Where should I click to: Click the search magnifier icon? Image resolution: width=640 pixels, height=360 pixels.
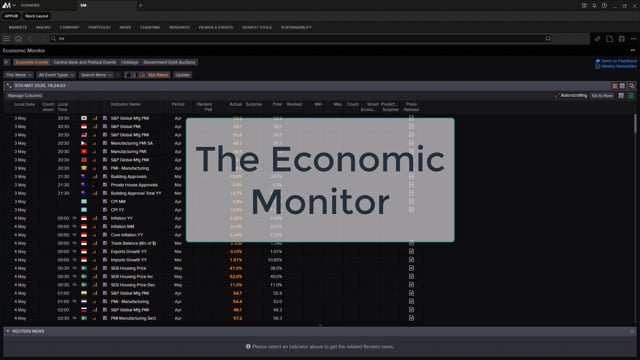point(53,38)
